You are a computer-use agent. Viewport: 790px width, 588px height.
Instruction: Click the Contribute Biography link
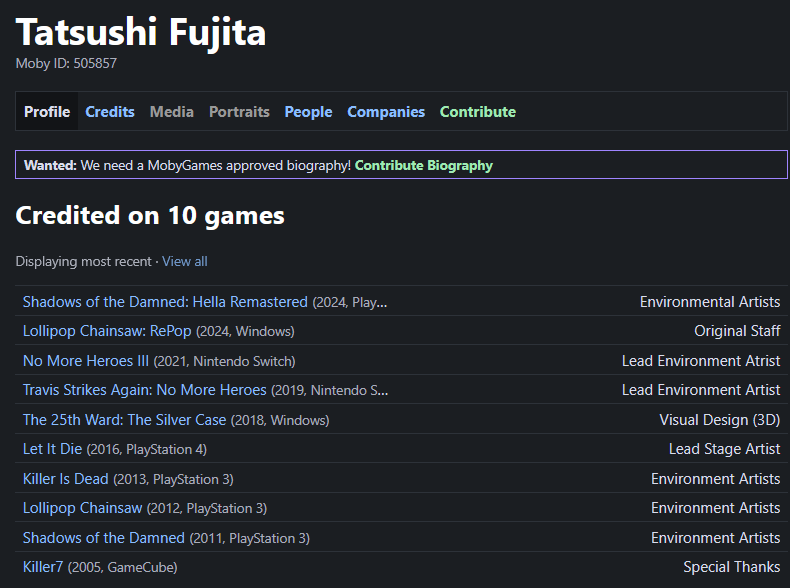[424, 165]
